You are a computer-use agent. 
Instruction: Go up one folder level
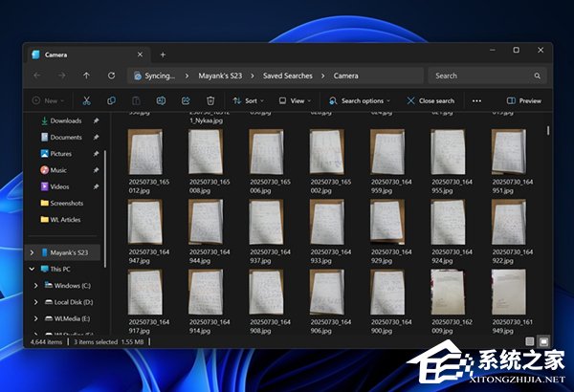(x=86, y=76)
